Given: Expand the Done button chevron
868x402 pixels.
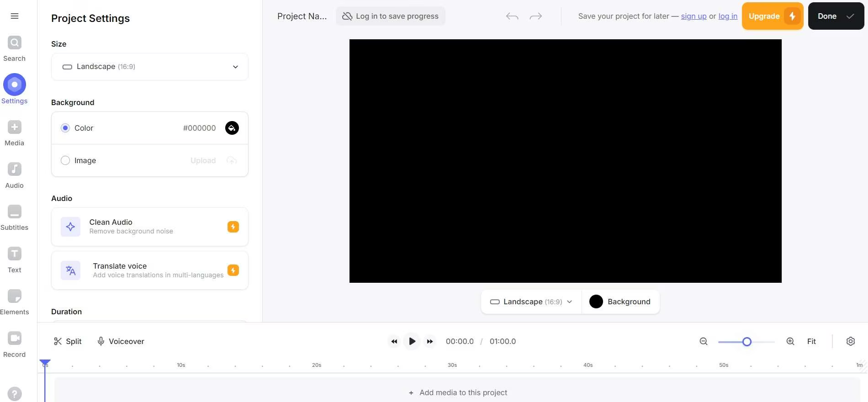Looking at the screenshot, I should click(x=850, y=16).
